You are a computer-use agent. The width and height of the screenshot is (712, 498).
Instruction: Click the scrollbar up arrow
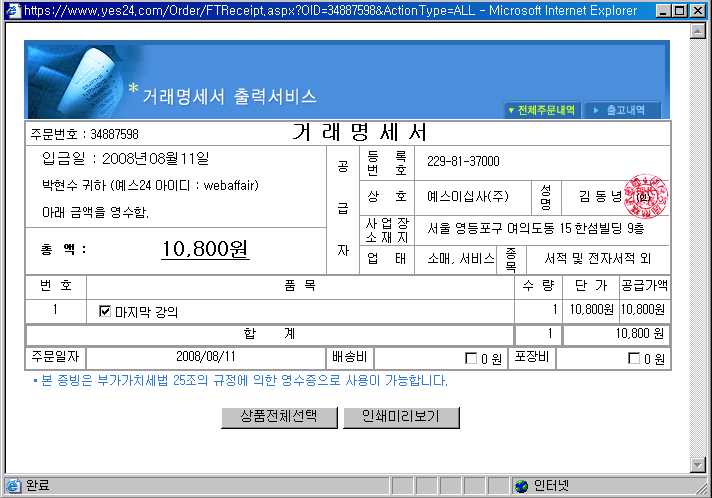(697, 31)
